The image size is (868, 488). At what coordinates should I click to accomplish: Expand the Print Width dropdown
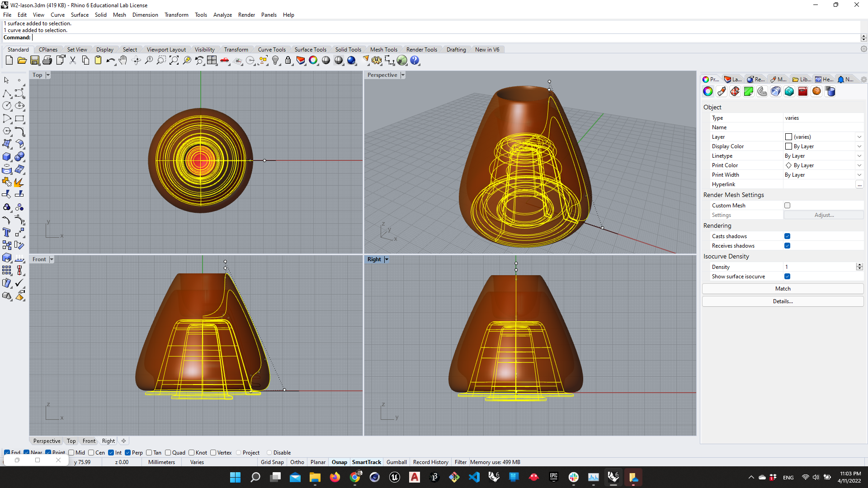pos(859,175)
